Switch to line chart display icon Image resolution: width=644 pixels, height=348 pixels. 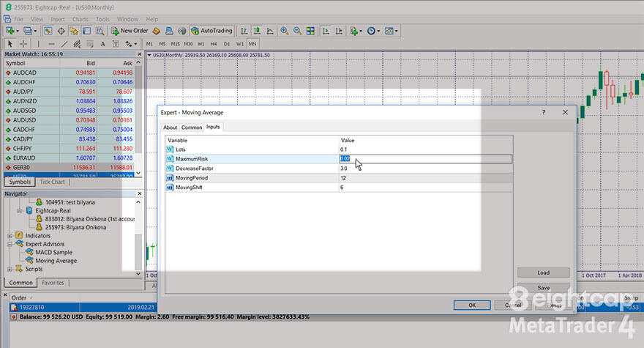click(270, 31)
